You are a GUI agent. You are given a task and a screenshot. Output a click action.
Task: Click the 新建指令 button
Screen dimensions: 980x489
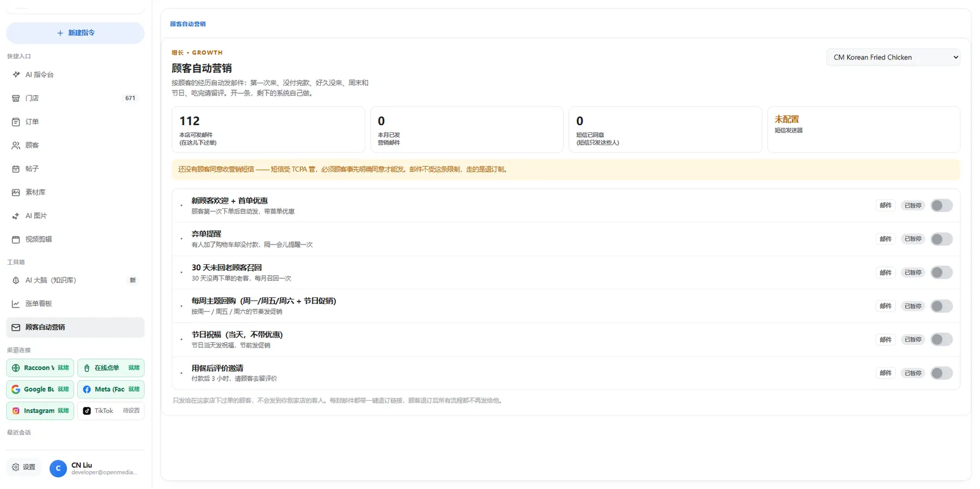pos(75,33)
